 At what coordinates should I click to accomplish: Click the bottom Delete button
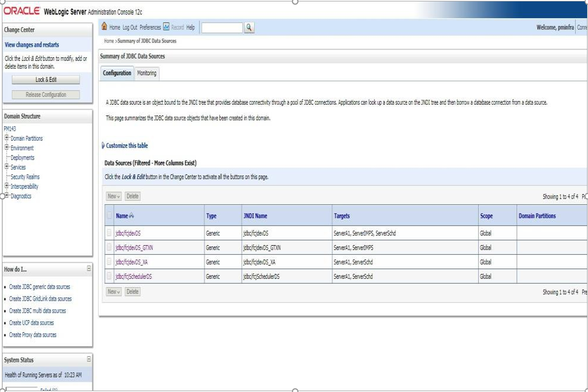pyautogui.click(x=133, y=291)
